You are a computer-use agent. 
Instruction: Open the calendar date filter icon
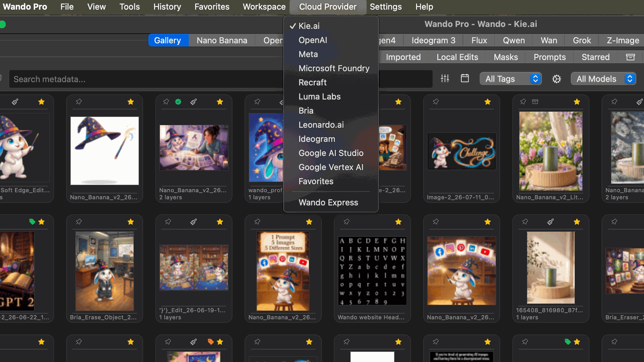(x=465, y=78)
